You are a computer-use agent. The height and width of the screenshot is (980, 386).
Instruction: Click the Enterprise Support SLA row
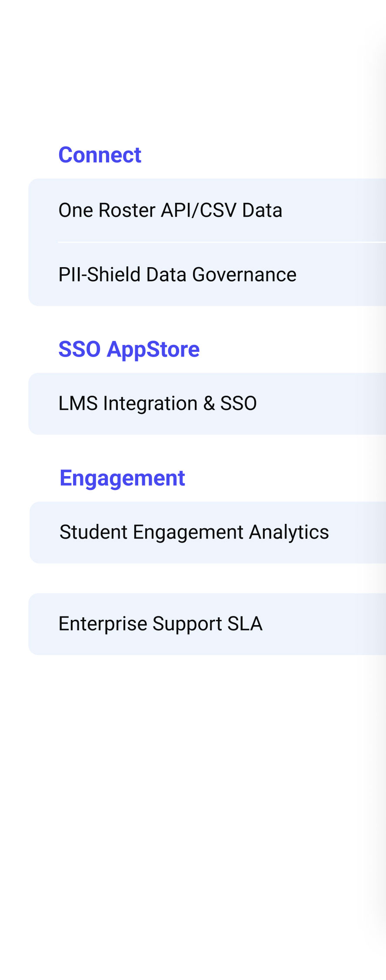pyautogui.click(x=160, y=624)
